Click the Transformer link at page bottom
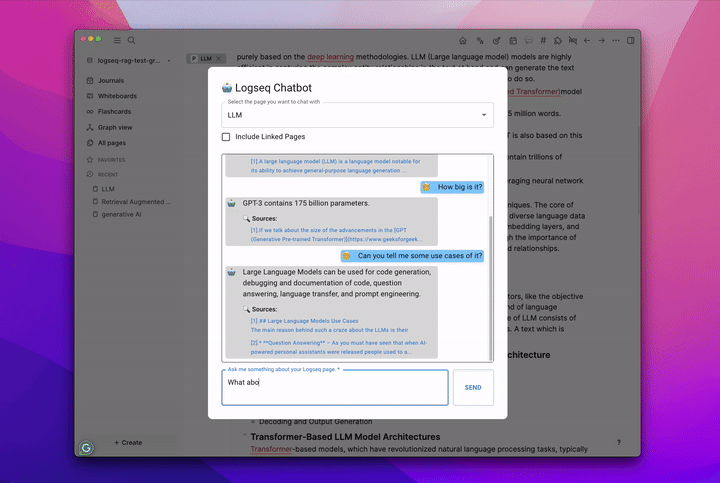 [271, 449]
